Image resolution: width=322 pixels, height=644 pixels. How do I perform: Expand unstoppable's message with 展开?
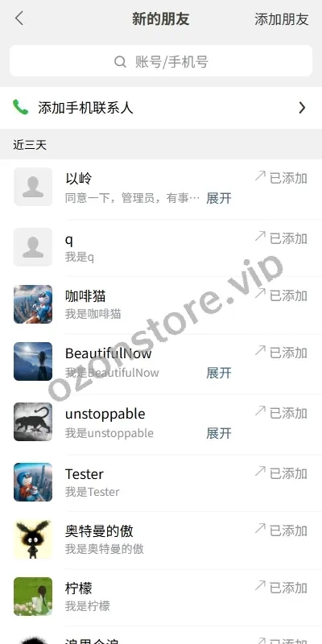coord(219,433)
